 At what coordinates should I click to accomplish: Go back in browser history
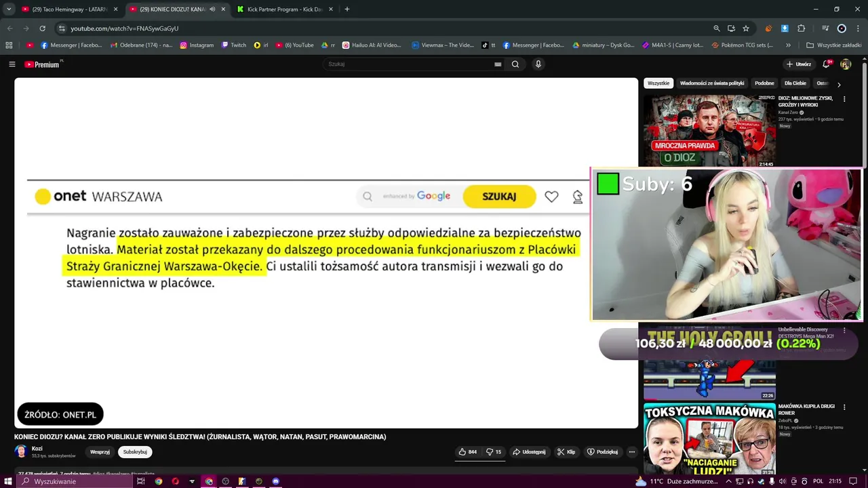coord(9,28)
